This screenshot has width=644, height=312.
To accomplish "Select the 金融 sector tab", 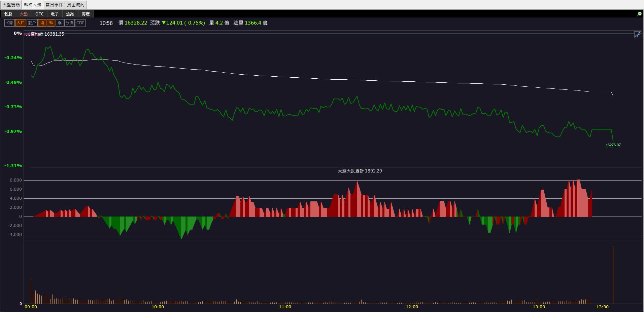I will (x=70, y=14).
